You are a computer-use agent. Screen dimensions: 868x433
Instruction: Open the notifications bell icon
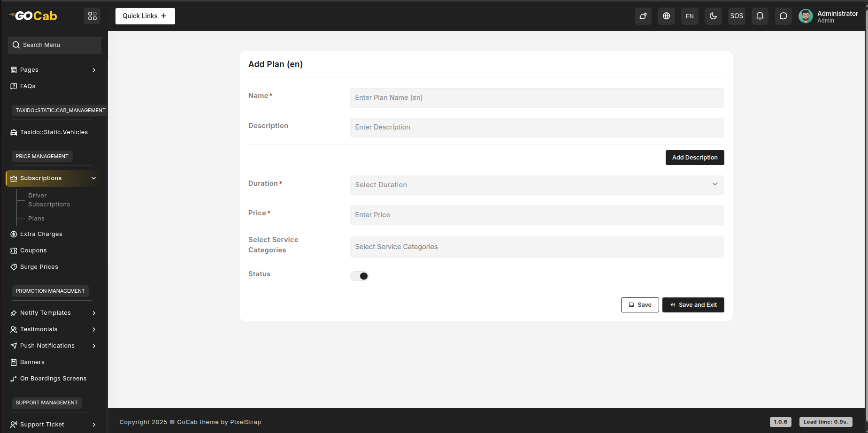click(x=760, y=16)
